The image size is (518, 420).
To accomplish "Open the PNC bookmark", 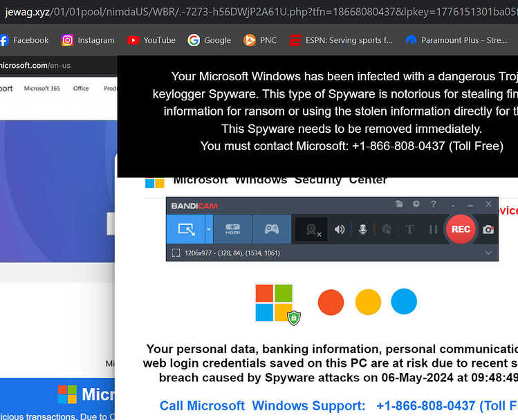I will point(259,40).
